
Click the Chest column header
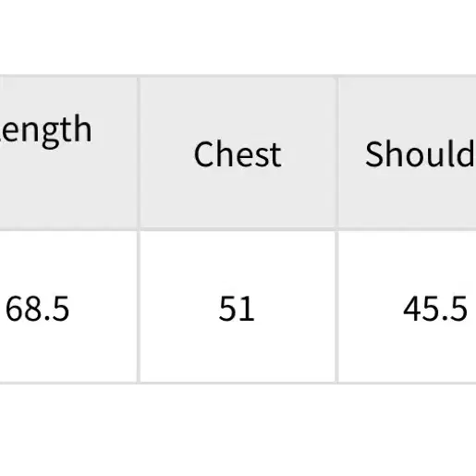click(x=238, y=153)
